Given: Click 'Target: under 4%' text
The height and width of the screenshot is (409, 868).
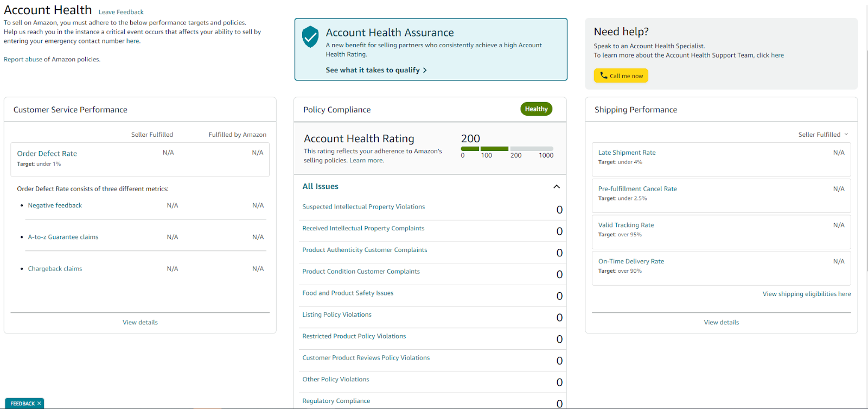Looking at the screenshot, I should [x=620, y=162].
